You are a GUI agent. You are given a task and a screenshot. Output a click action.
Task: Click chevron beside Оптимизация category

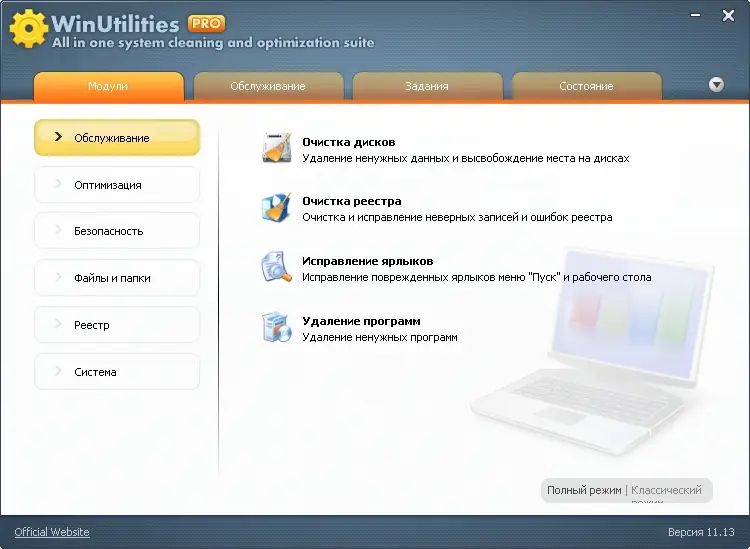58,184
